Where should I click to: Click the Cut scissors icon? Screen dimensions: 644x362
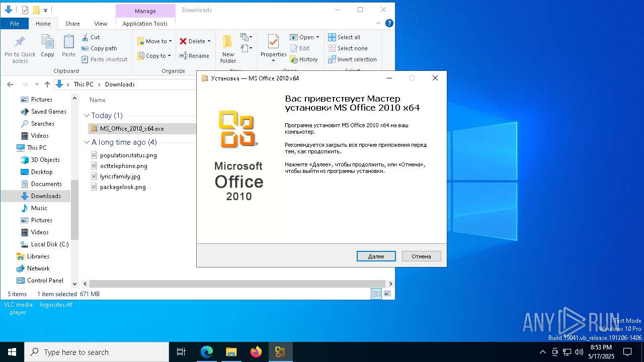pyautogui.click(x=85, y=37)
